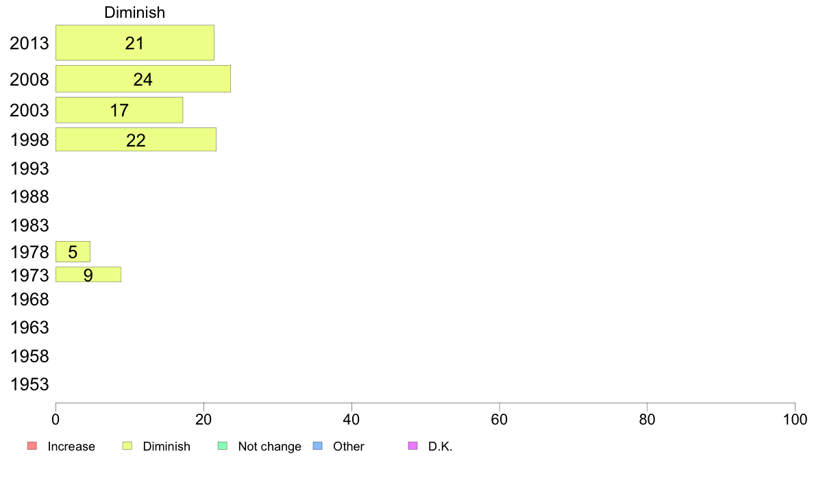Image resolution: width=814 pixels, height=504 pixels.
Task: Click the green Not change legend swatch
Action: click(222, 446)
